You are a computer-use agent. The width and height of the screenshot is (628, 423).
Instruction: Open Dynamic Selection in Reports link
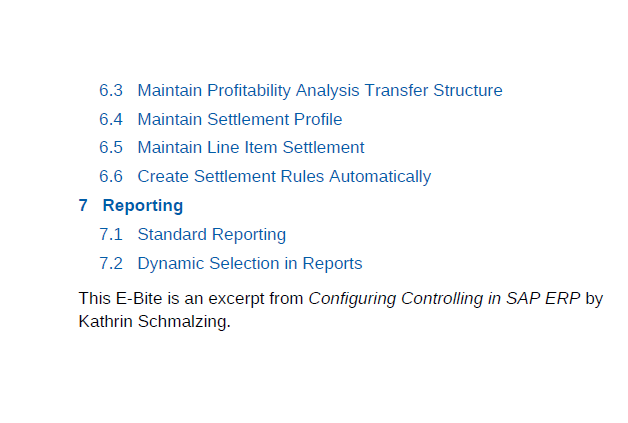point(250,264)
